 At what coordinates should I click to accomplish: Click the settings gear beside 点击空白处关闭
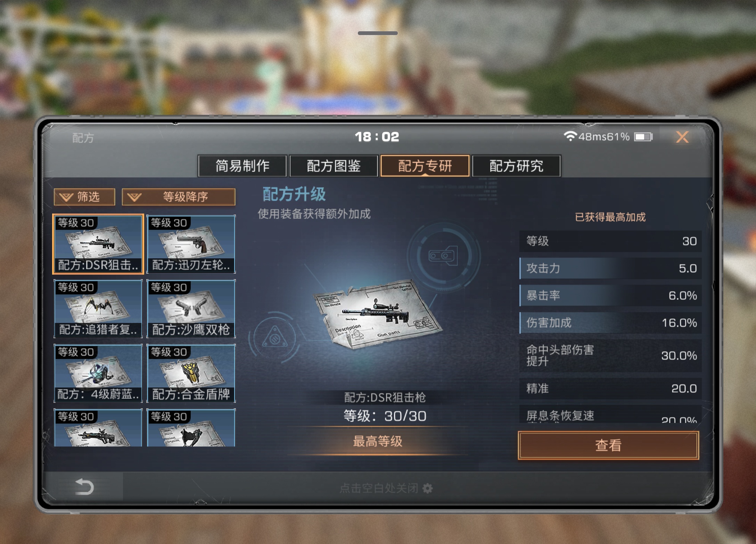pyautogui.click(x=428, y=488)
